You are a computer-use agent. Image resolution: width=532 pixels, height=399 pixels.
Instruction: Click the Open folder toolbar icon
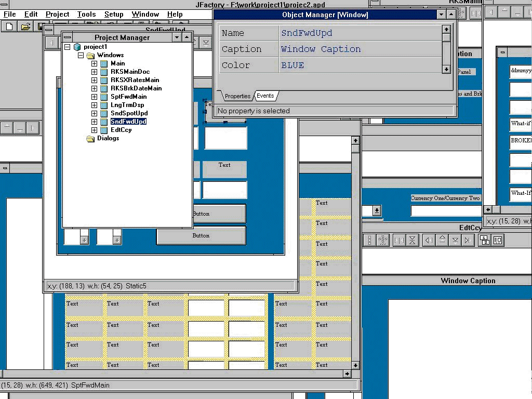pos(25,26)
